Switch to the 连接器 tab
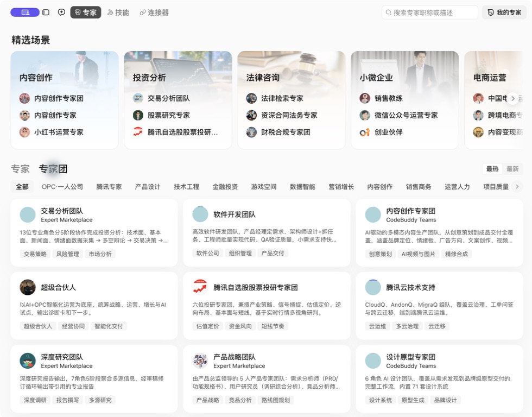Screen dimensions: 532x417 (154, 12)
